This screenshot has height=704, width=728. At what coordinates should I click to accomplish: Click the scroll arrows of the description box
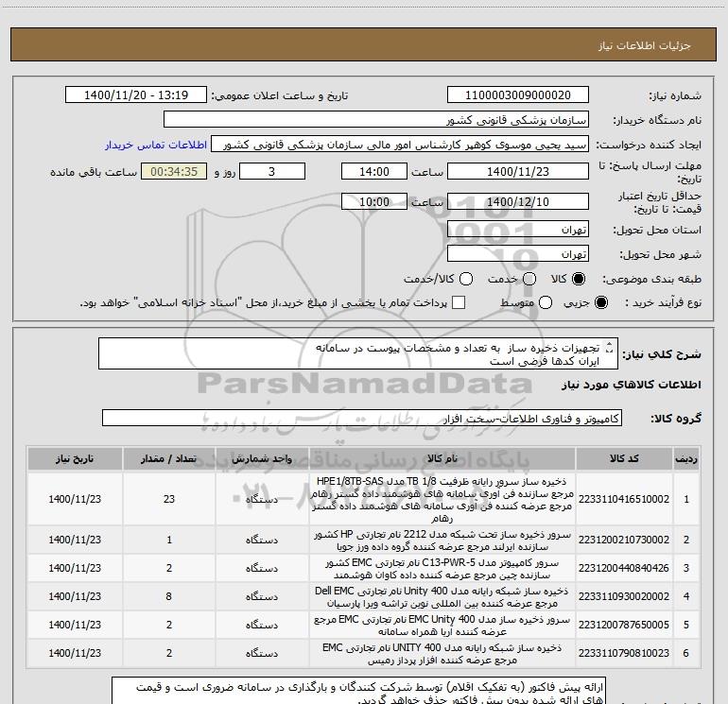[x=610, y=348]
